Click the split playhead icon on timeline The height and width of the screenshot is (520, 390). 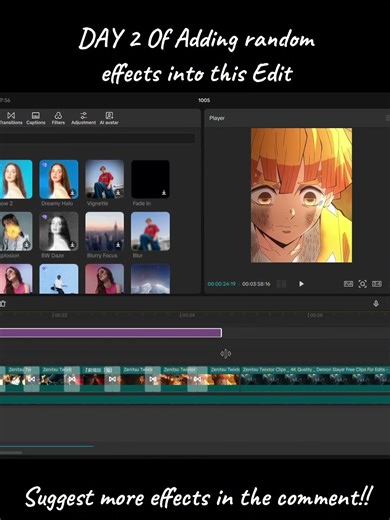[226, 353]
